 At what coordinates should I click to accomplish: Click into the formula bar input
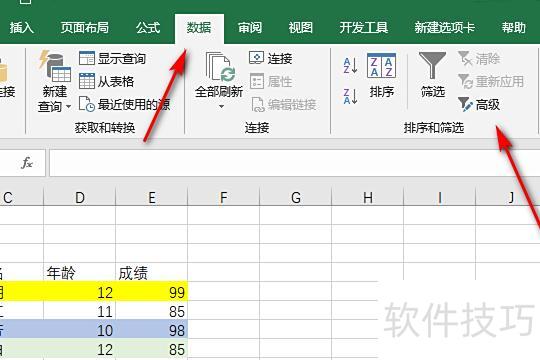(x=294, y=163)
